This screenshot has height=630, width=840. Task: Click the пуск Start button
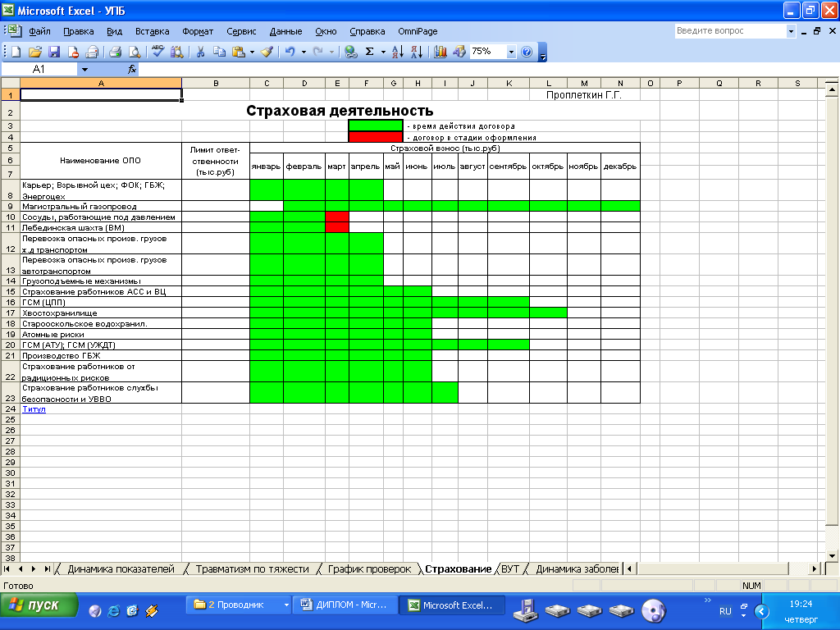pyautogui.click(x=39, y=605)
